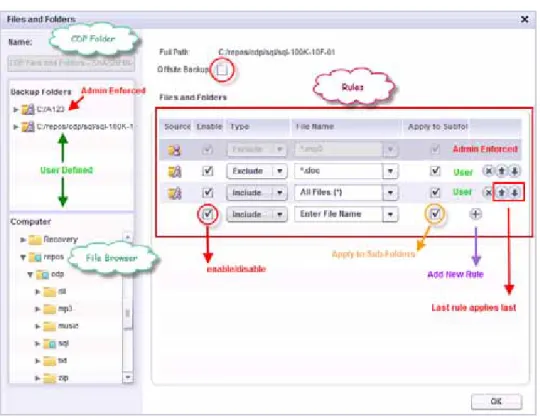
Task: Click the source icon of the *.doc rule
Action: [175, 171]
